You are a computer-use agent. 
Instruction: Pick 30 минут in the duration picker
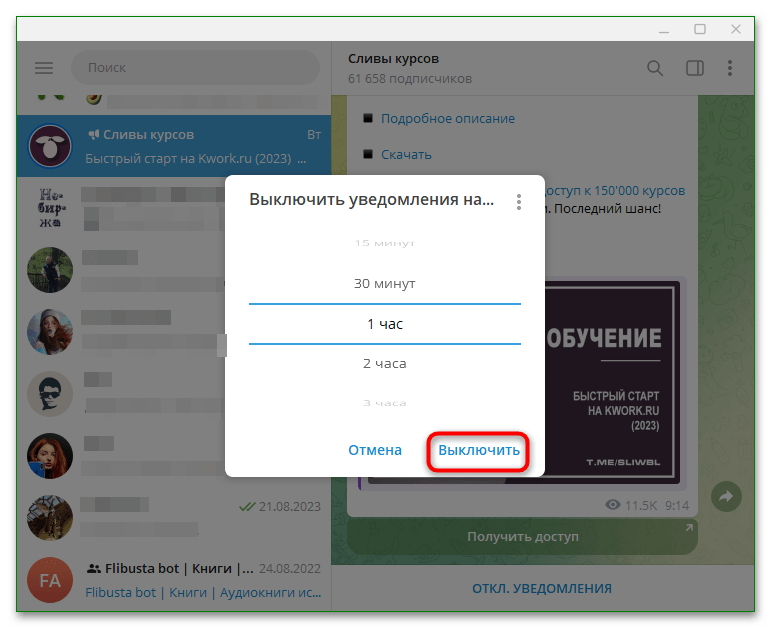[385, 284]
